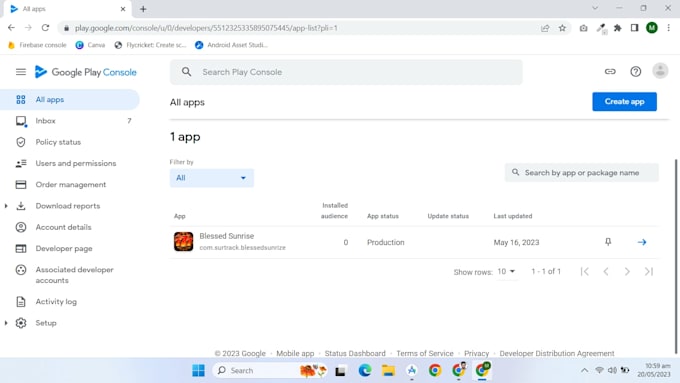680x383 pixels.
Task: Expand the Download reports tree arrow
Action: tap(6, 206)
